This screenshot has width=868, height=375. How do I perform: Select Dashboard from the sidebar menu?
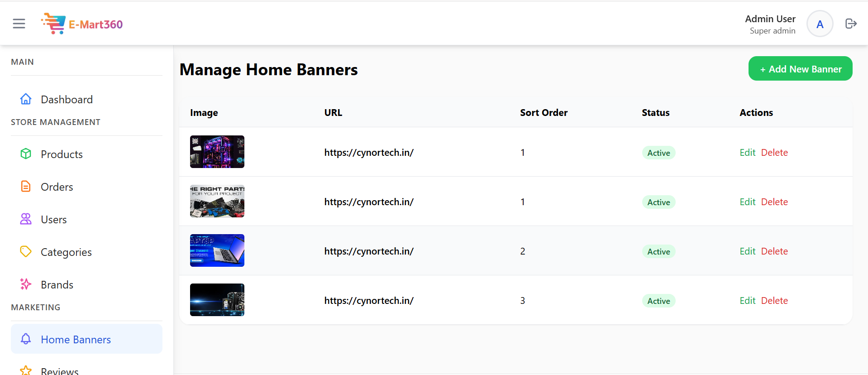pos(67,99)
